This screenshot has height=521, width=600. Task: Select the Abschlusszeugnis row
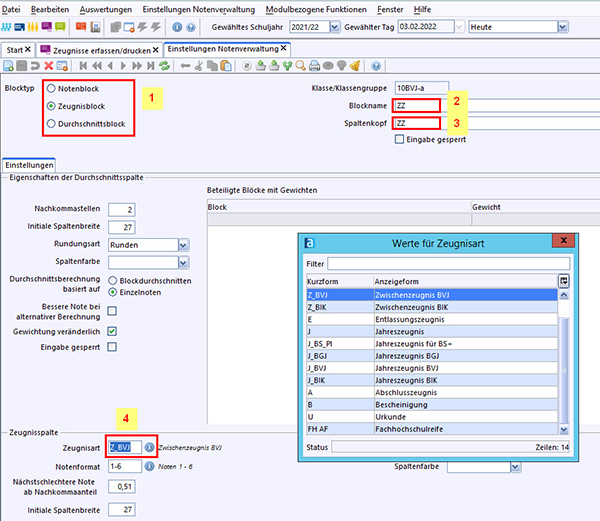[x=432, y=392]
